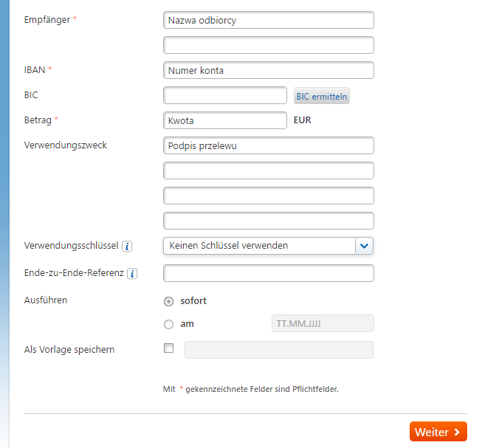Click the TT.MM.JJJJ date field
The image size is (482, 448).
tap(323, 323)
